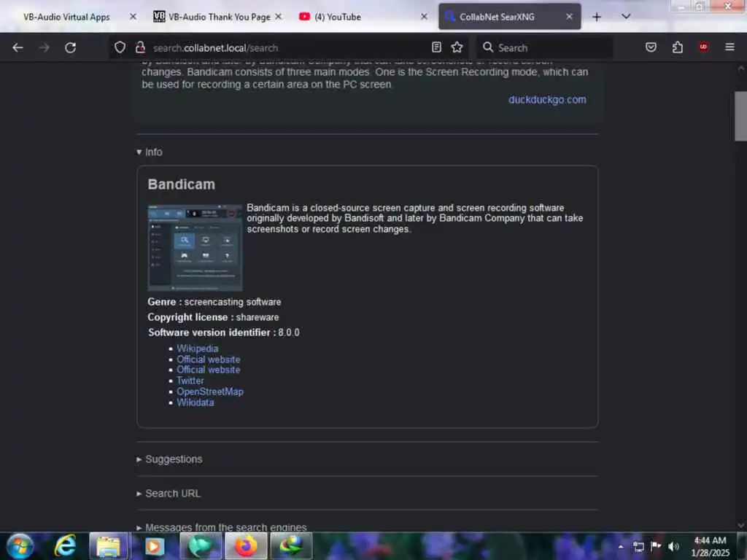Close the VB-Audio Virtual Apps tab
Image resolution: width=747 pixels, height=560 pixels.
click(133, 17)
